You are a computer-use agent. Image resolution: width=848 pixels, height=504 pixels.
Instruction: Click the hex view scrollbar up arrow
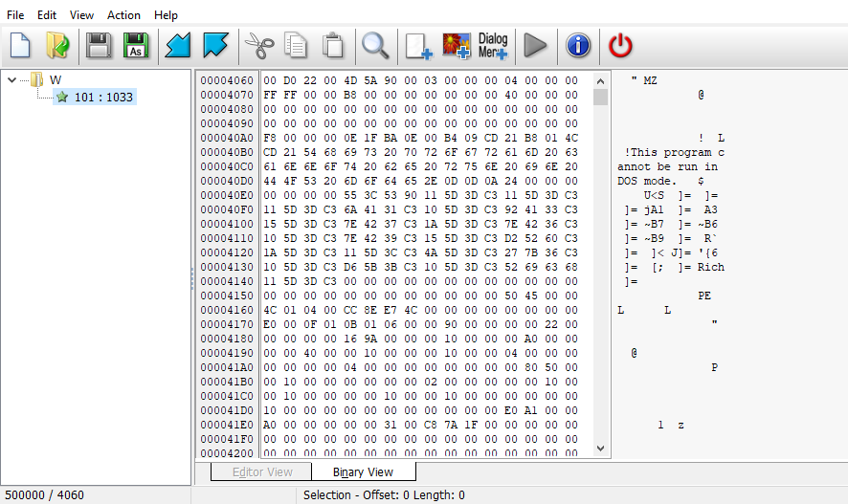click(601, 80)
